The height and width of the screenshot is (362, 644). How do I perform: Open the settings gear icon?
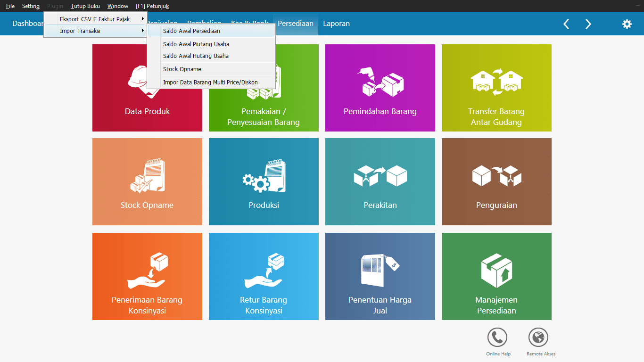pos(627,24)
